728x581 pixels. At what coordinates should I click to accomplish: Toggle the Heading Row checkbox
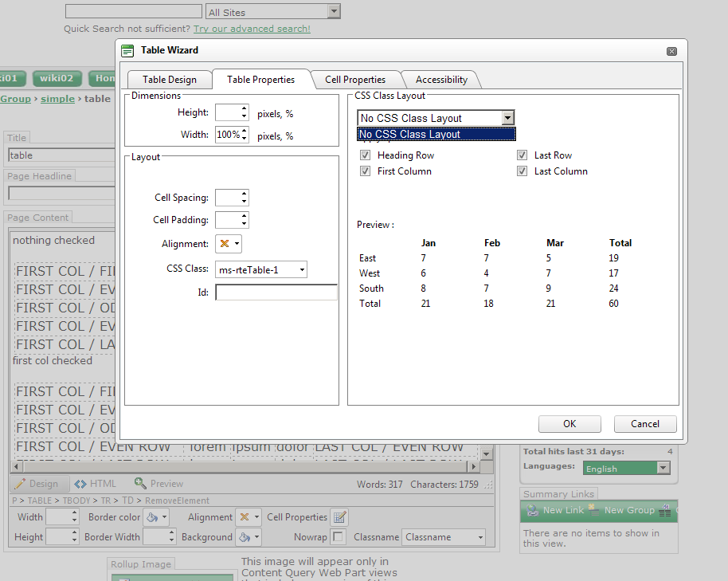[366, 155]
